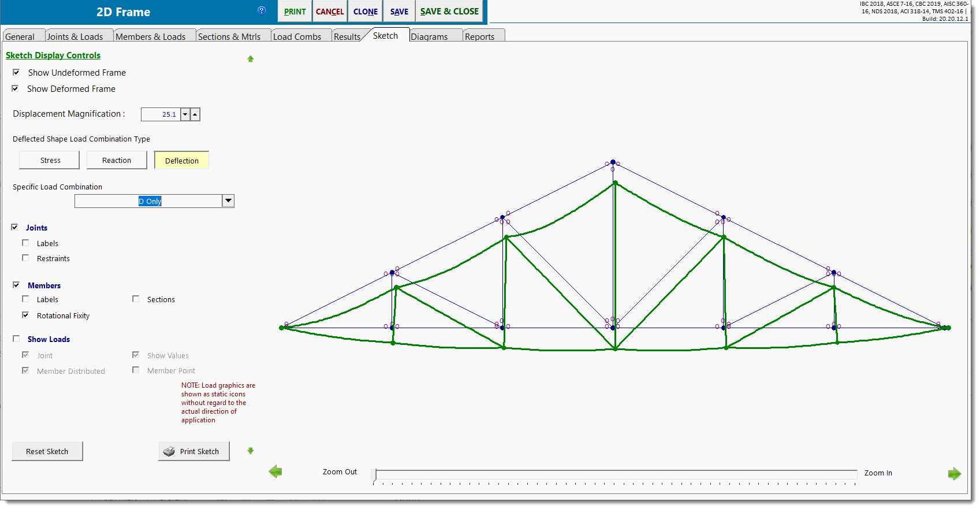The width and height of the screenshot is (980, 509).
Task: Click the Print Sketch printer icon
Action: [x=169, y=452]
